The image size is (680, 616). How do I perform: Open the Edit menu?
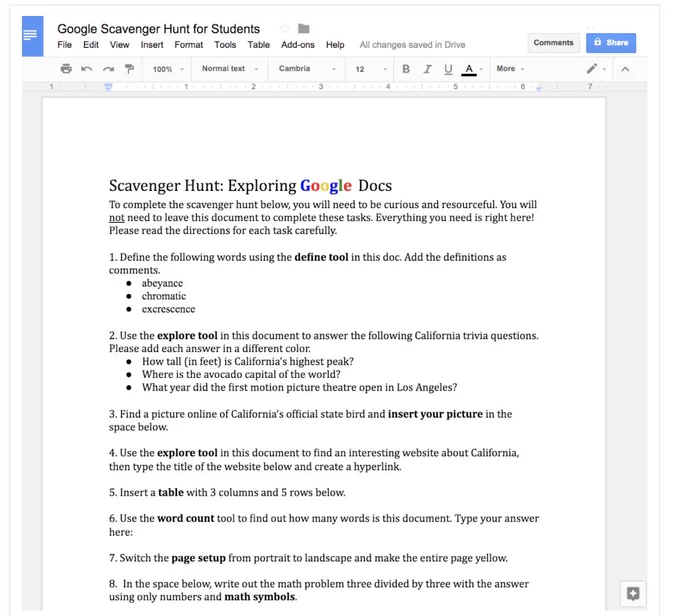tap(91, 45)
